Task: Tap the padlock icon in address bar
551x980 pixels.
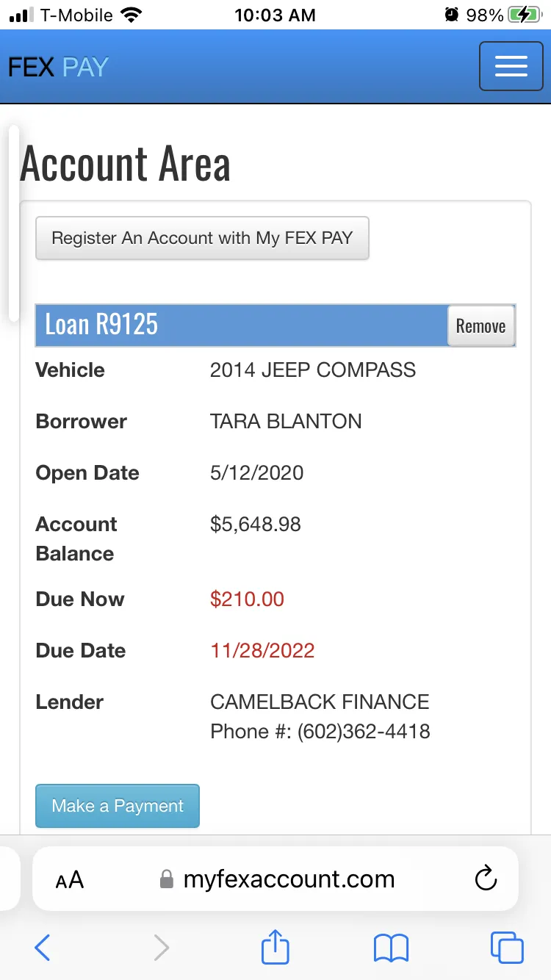Action: click(x=168, y=879)
